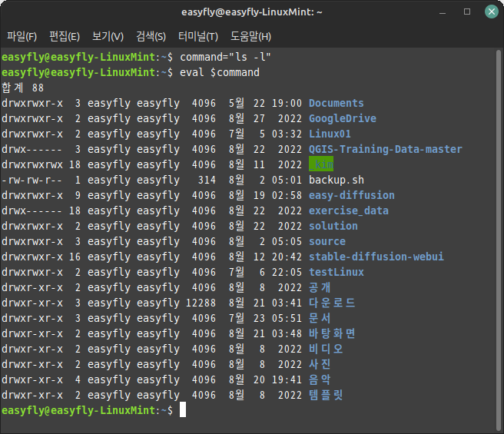The image size is (504, 434).
Task: Open the 파일(F) menu
Action: [22, 36]
